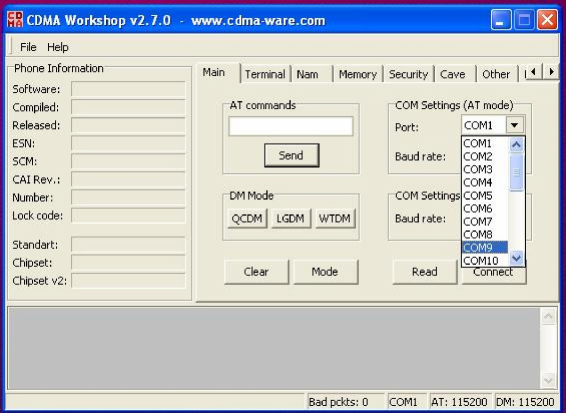This screenshot has height=413, width=567.
Task: Click port list scroll-up arrow
Action: click(516, 145)
